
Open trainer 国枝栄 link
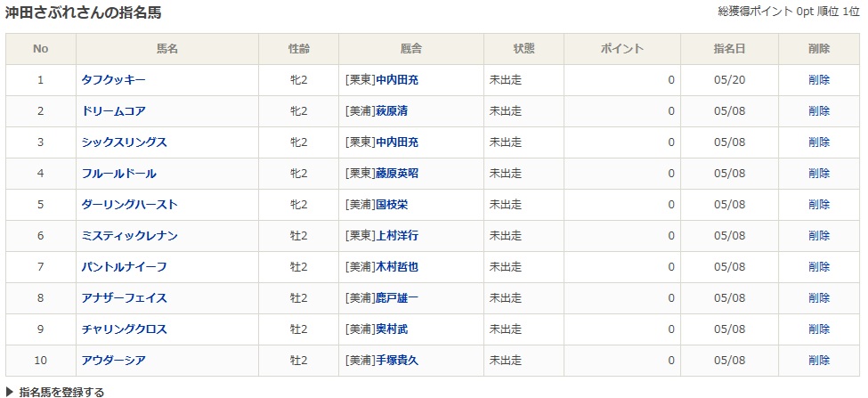392,204
